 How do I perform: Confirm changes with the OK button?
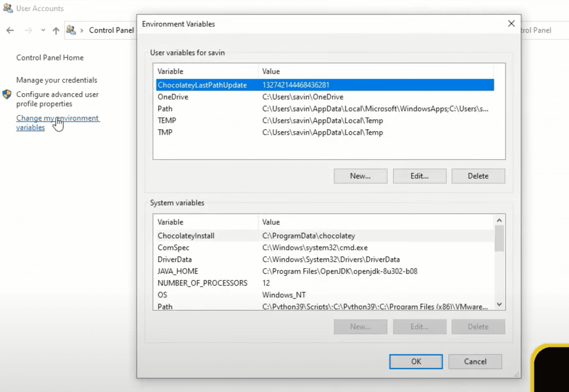(x=415, y=361)
